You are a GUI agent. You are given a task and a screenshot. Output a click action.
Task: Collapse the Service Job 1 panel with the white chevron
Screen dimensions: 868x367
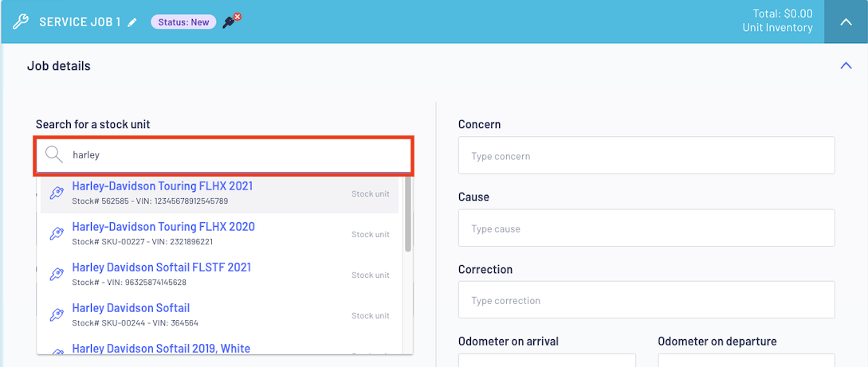click(846, 22)
